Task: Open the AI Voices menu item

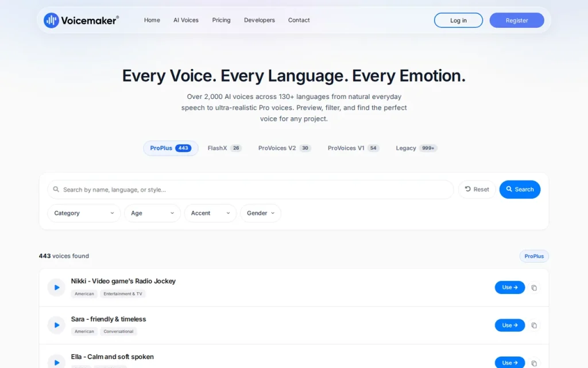Action: pos(186,20)
